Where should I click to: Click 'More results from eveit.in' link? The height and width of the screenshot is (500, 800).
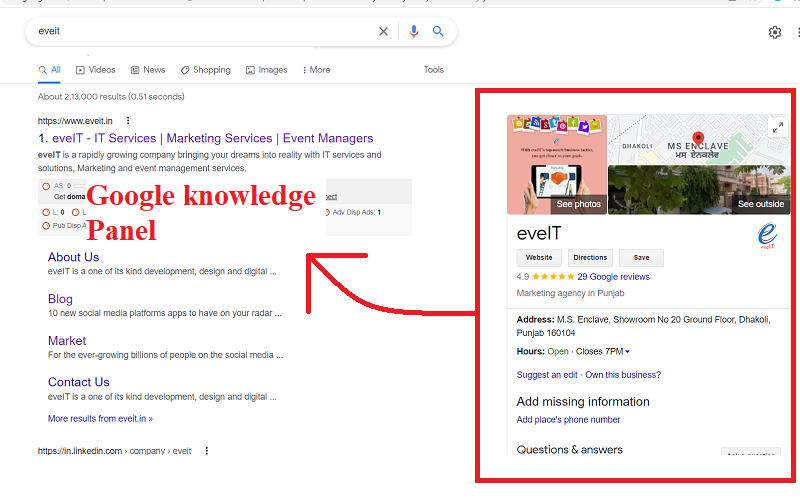coord(101,418)
